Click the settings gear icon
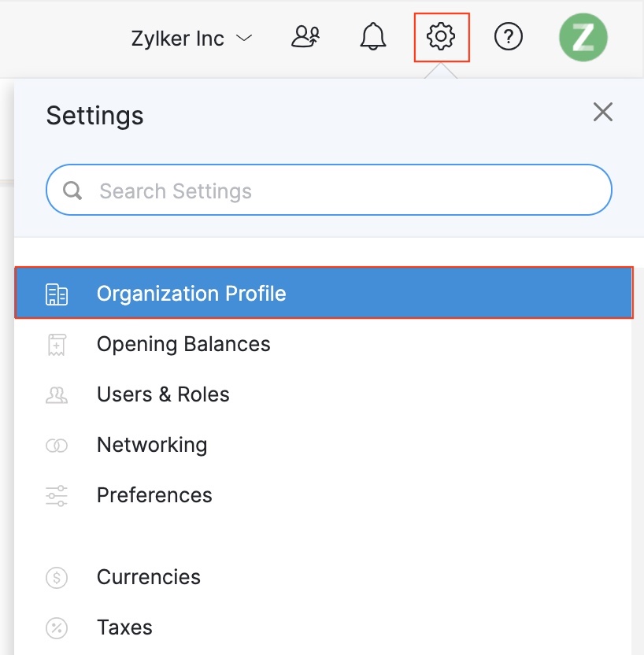This screenshot has height=655, width=644. (441, 36)
